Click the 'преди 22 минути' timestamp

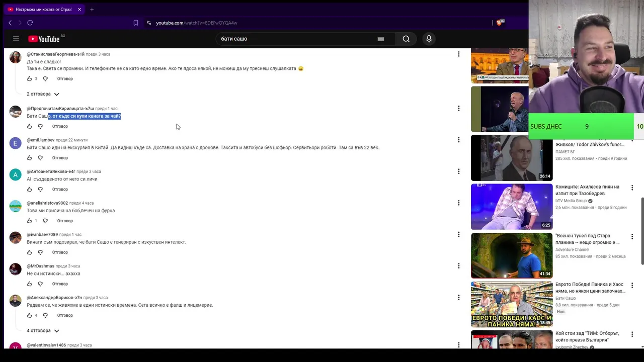[71, 140]
